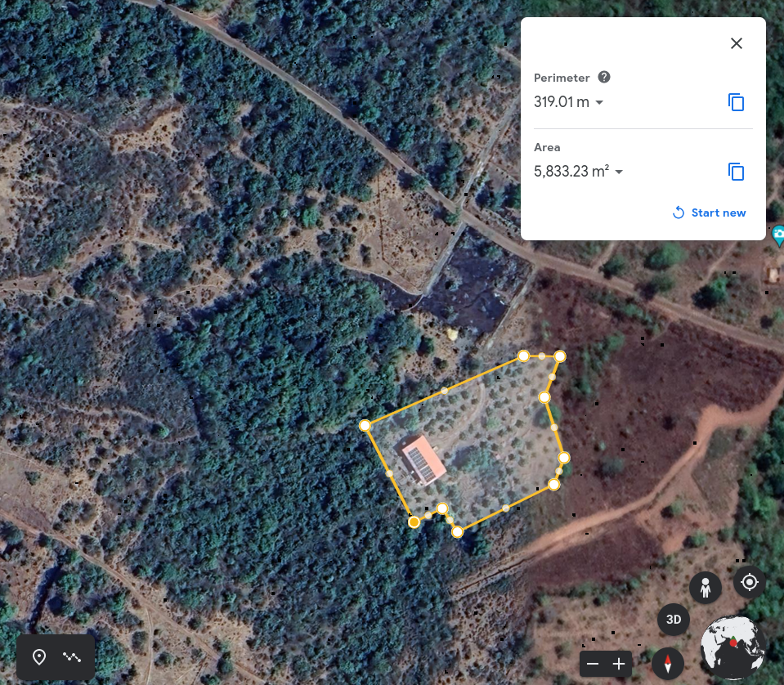
Task: Click the photo marker at right edge
Action: (778, 235)
